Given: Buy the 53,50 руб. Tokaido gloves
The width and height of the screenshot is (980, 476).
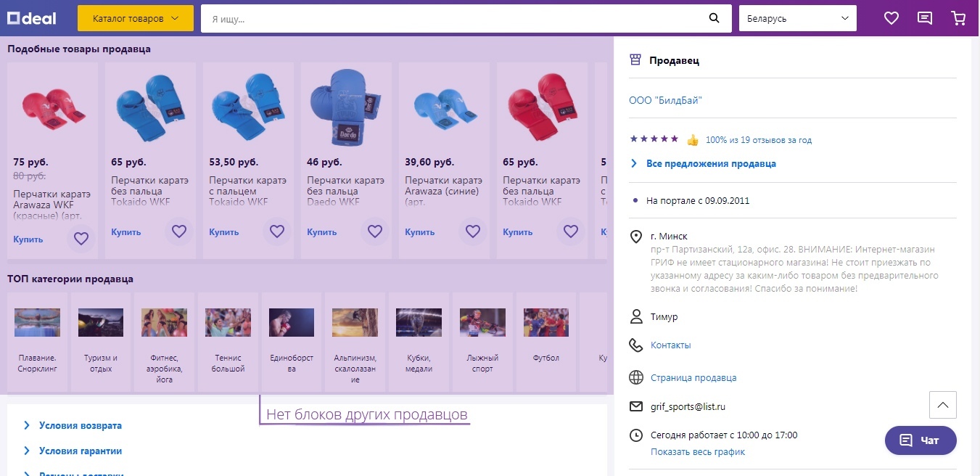Looking at the screenshot, I should 224,232.
